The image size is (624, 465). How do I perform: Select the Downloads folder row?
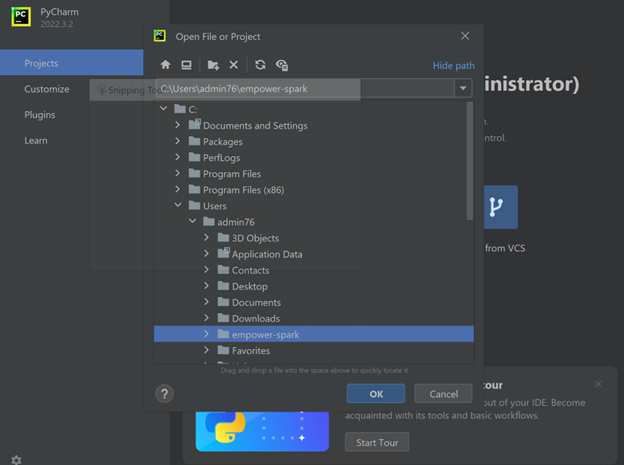click(314, 318)
